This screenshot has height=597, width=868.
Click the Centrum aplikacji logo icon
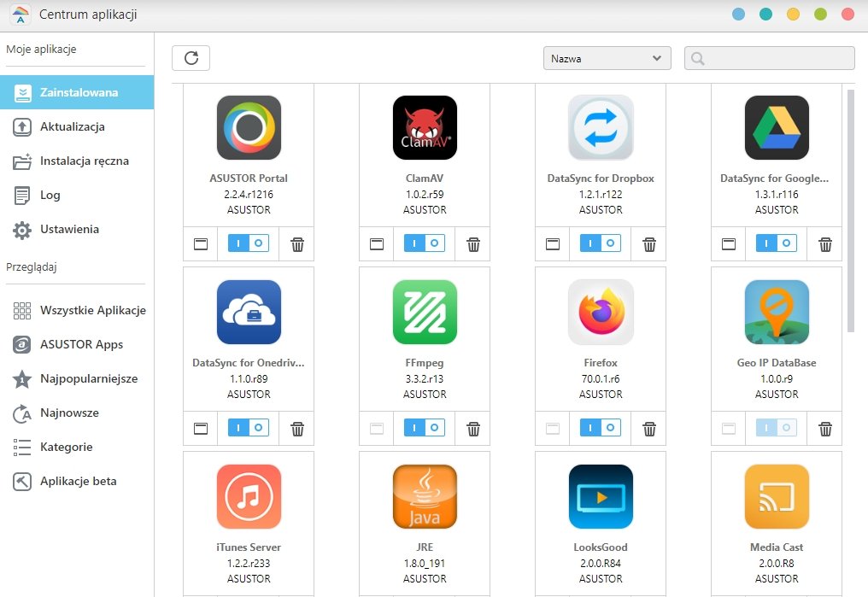[21, 15]
